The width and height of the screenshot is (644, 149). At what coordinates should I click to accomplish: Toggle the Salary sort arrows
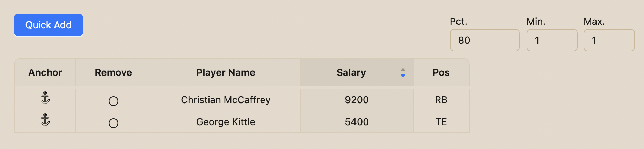point(403,72)
